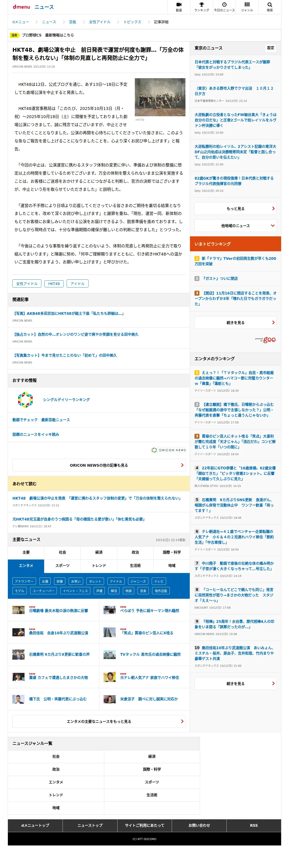
Task: Click the 設定 button in 東京のニュース
Action: [x=271, y=48]
